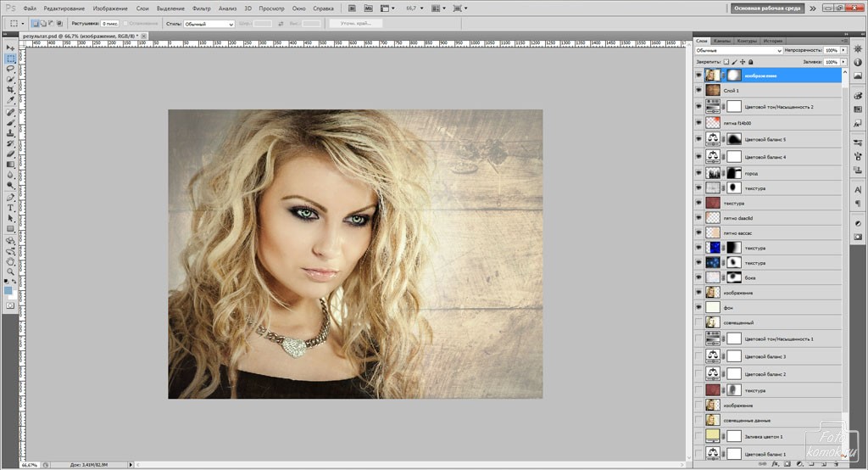Viewport: 868px width, 470px height.
Task: Activate the Rectangular Marquee tool
Action: point(10,59)
